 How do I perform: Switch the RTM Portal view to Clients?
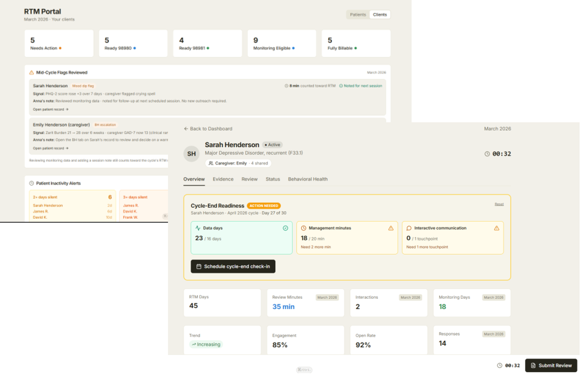380,15
